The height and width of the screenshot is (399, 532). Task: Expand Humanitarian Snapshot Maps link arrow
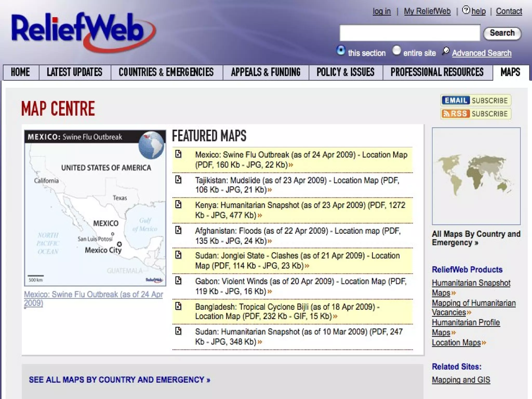454,293
